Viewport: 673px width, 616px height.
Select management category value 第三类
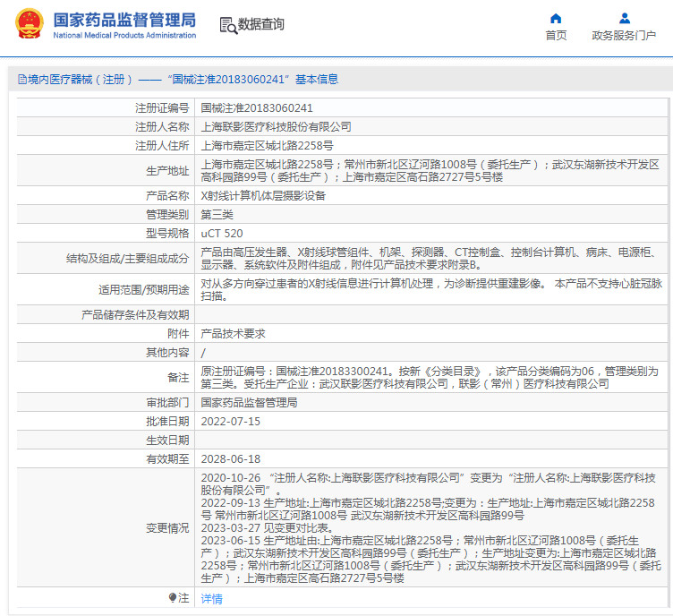(217, 215)
